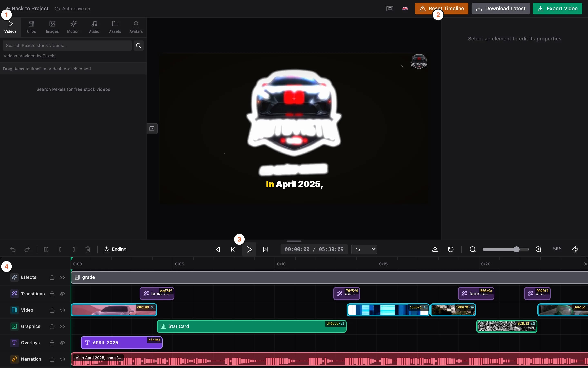Switch to the Clips tab
588x368 pixels.
coord(31,27)
